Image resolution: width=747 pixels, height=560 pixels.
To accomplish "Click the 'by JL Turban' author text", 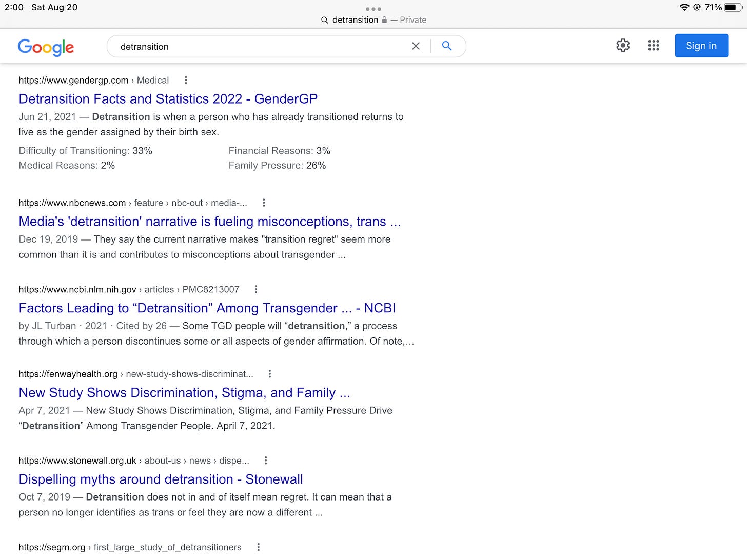I will tap(47, 326).
